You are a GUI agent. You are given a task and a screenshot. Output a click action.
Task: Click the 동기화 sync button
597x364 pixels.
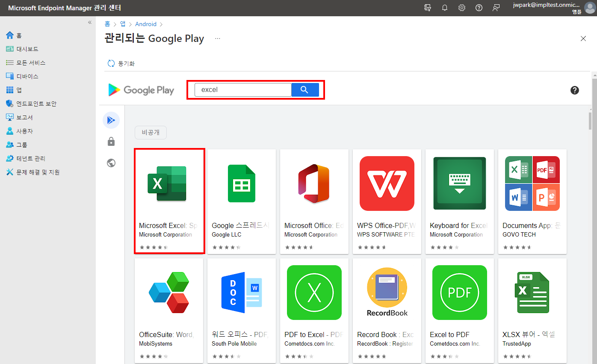pyautogui.click(x=121, y=63)
